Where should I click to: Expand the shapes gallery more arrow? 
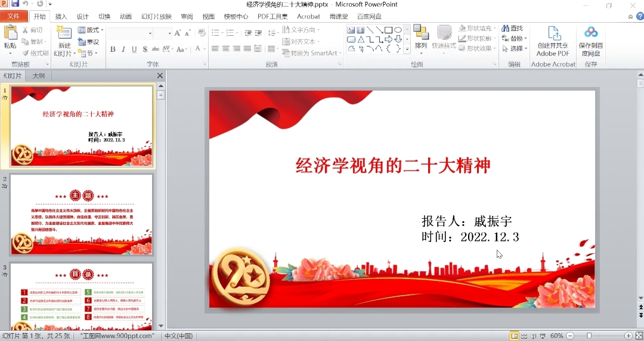pos(407,49)
